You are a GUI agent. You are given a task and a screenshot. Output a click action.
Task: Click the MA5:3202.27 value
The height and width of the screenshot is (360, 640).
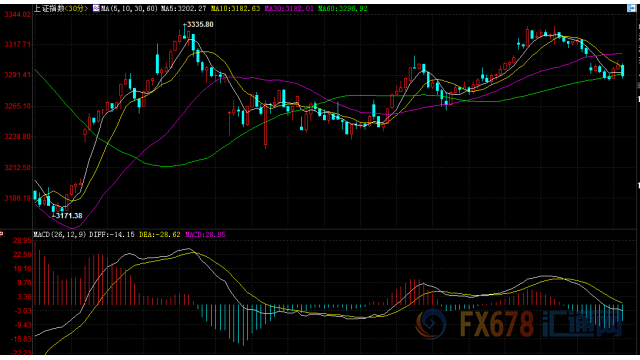point(184,8)
